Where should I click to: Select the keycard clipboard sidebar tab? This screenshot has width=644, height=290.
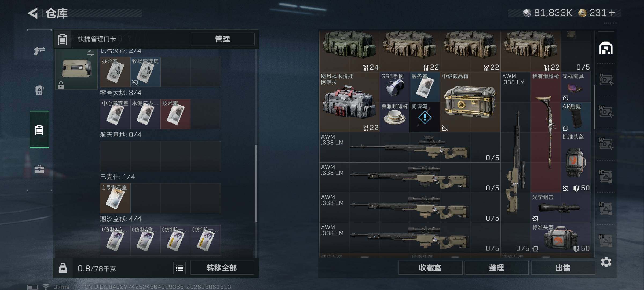coord(39,130)
